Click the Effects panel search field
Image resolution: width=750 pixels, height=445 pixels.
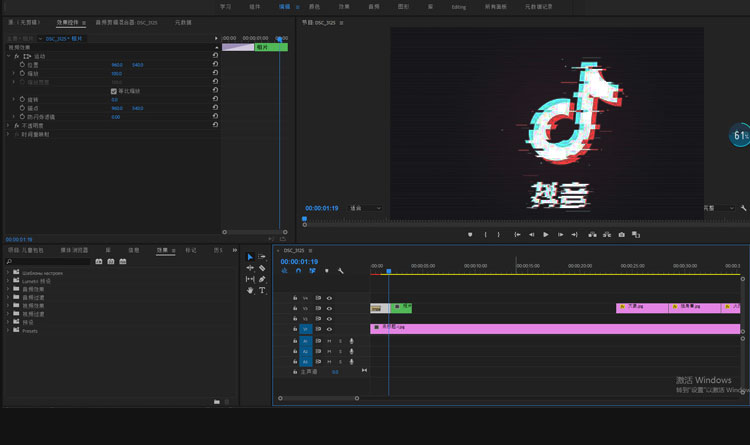48,261
